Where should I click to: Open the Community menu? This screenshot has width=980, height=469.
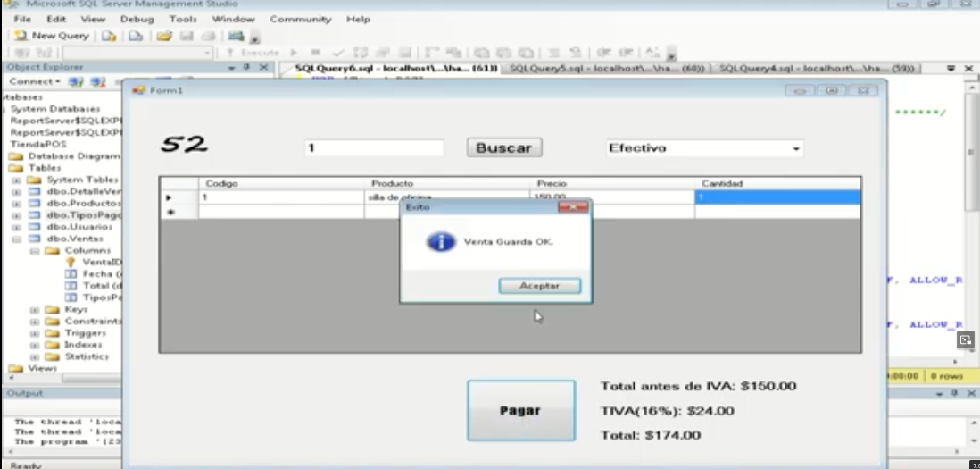click(x=300, y=19)
